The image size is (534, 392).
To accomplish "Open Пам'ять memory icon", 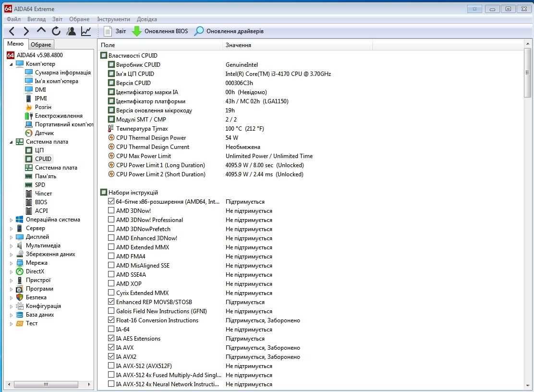I will (29, 176).
